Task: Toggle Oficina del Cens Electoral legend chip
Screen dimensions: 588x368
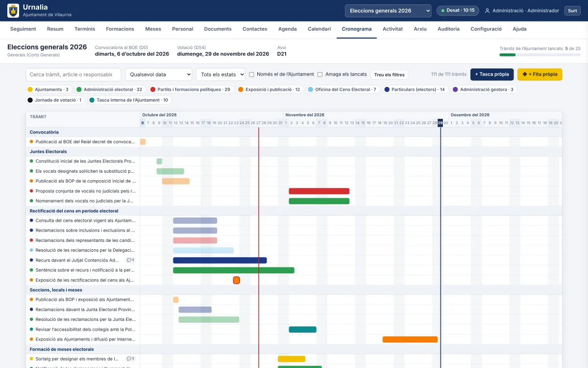Action: [343, 89]
